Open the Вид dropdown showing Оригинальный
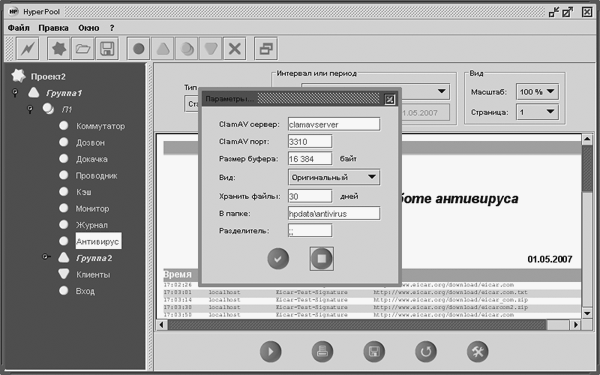 coord(334,177)
